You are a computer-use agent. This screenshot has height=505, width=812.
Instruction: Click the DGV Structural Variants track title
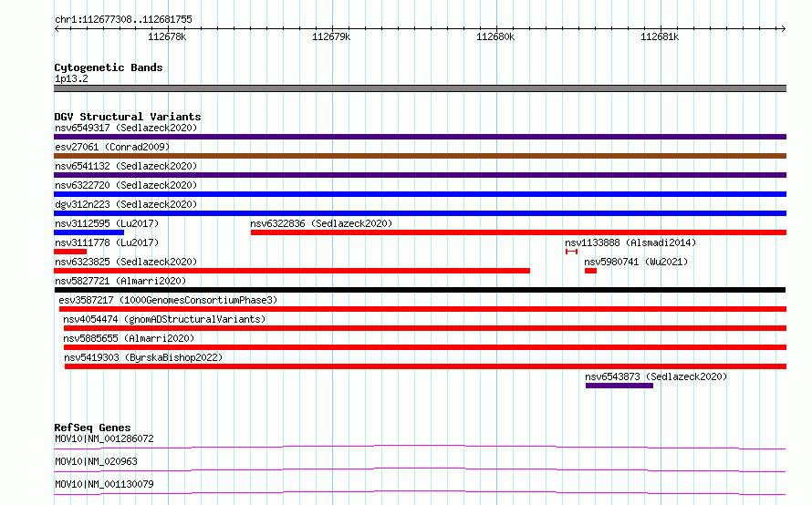(128, 117)
